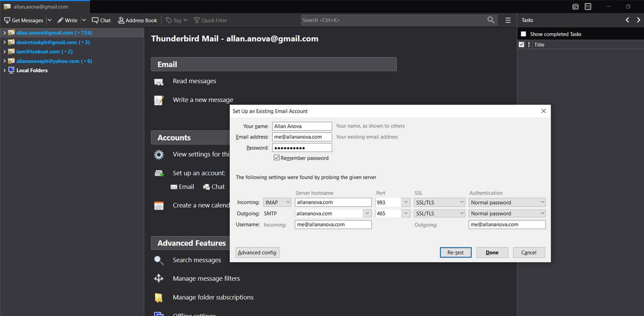Expand the iam@tsoknat.com account
644x316 pixels.
click(4, 52)
